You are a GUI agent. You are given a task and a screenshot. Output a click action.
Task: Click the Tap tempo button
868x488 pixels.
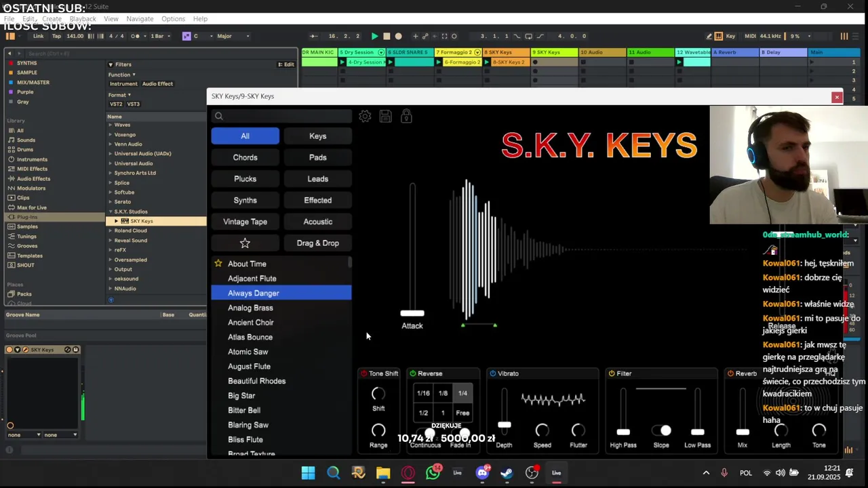coord(56,36)
